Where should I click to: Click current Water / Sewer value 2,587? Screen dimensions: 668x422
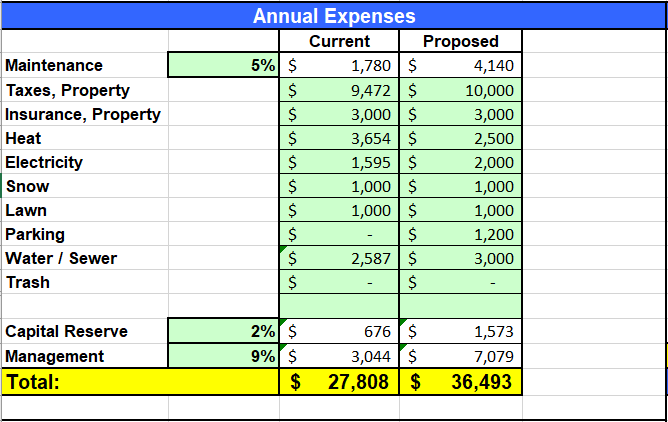coord(339,258)
